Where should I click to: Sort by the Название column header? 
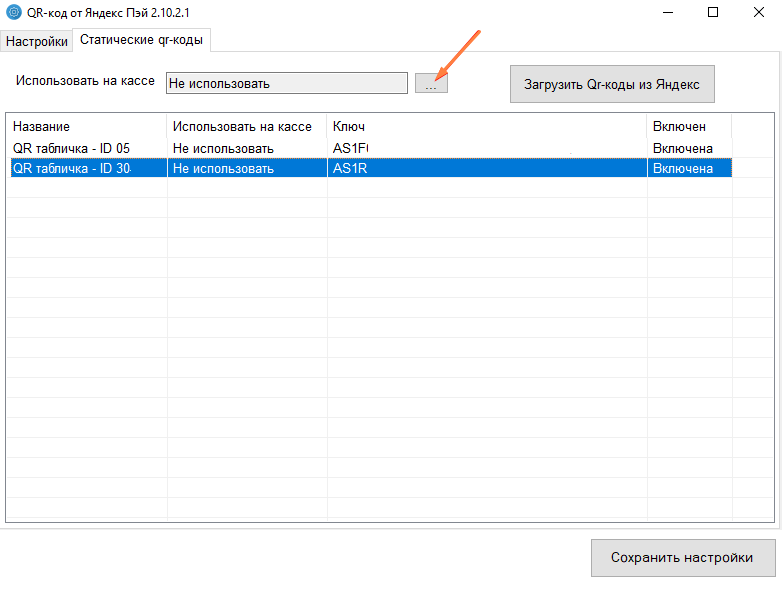click(x=87, y=127)
